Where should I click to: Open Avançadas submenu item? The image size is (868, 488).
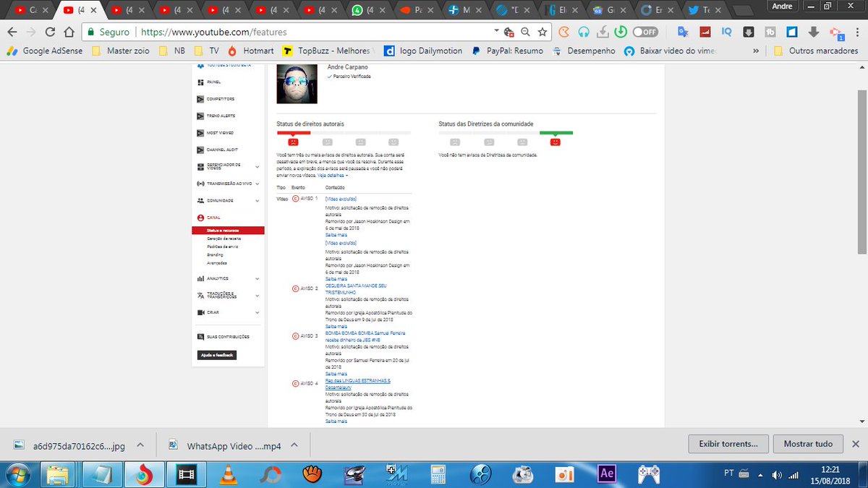217,263
